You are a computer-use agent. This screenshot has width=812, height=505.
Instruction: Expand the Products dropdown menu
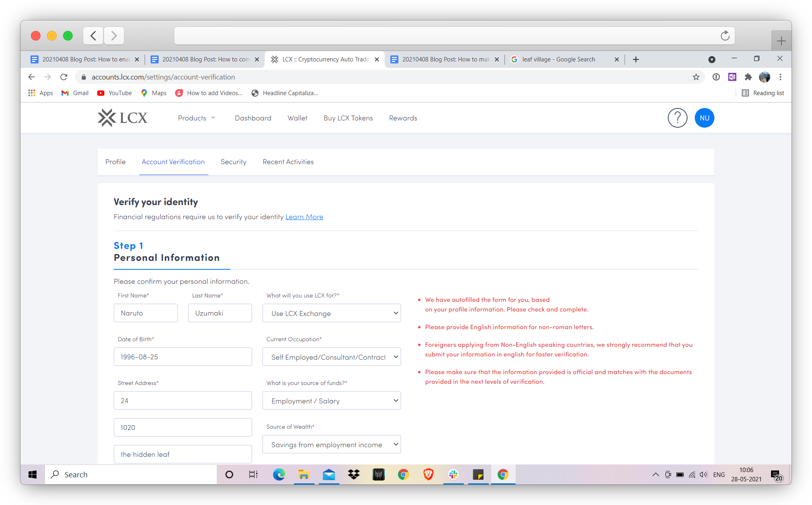coord(196,118)
